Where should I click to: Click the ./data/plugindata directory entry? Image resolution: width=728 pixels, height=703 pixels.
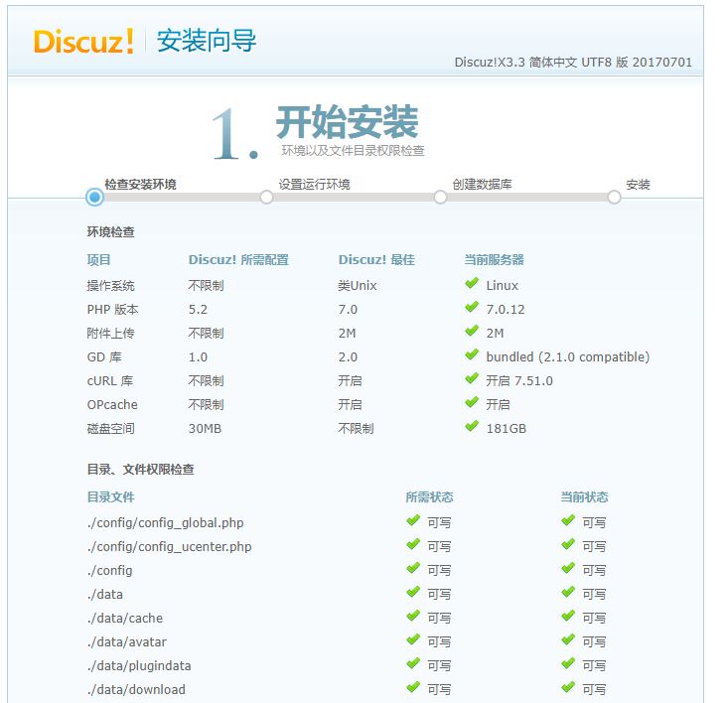(x=138, y=665)
